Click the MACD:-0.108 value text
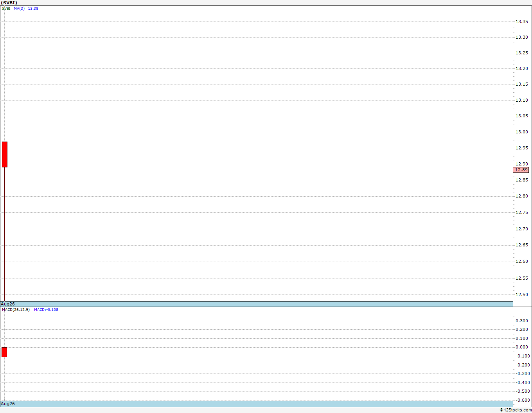 [46, 310]
